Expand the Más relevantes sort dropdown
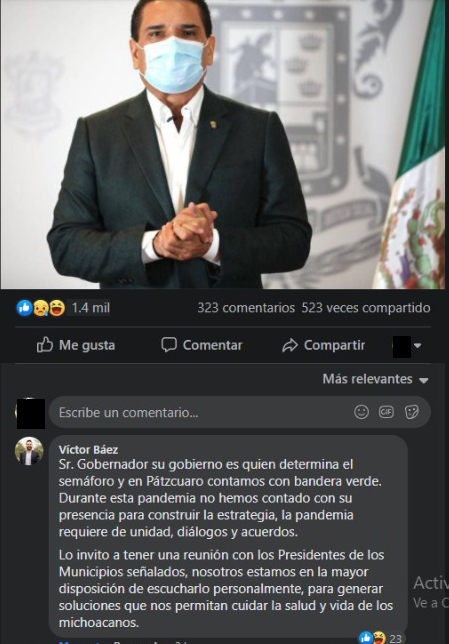This screenshot has width=449, height=644. pyautogui.click(x=375, y=379)
